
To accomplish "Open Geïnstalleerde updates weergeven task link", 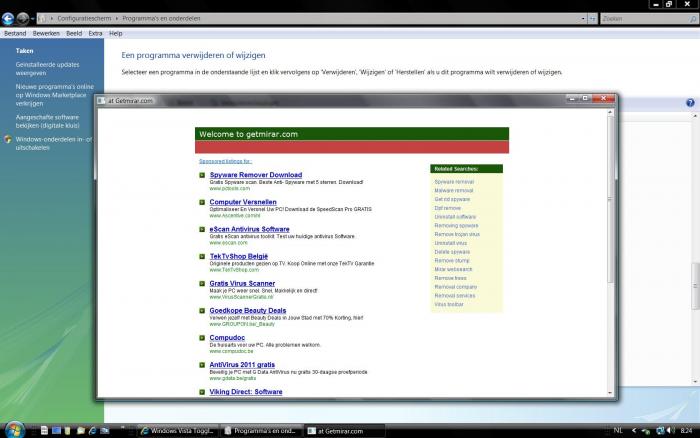I will coord(47,69).
